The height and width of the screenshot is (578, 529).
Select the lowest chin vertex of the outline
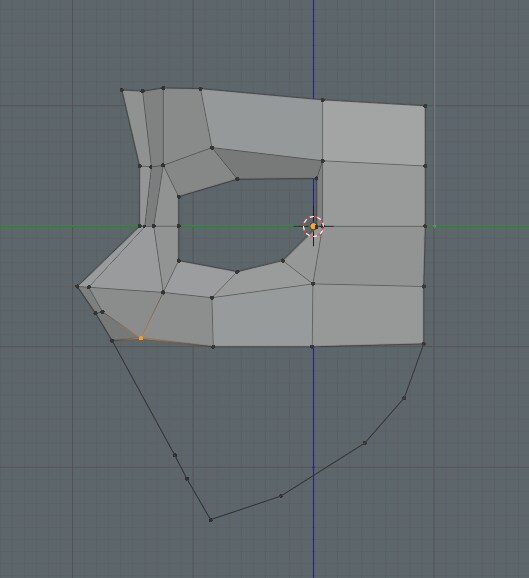pos(211,520)
